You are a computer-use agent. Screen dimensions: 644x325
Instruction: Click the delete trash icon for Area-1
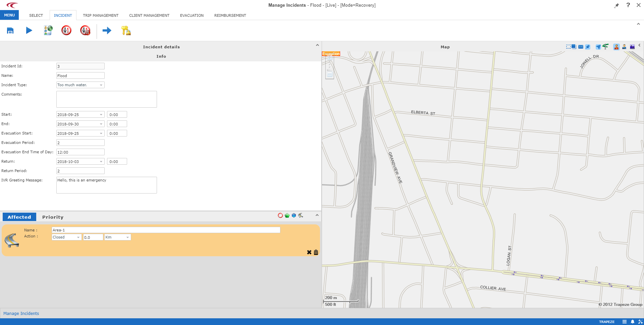click(x=316, y=252)
